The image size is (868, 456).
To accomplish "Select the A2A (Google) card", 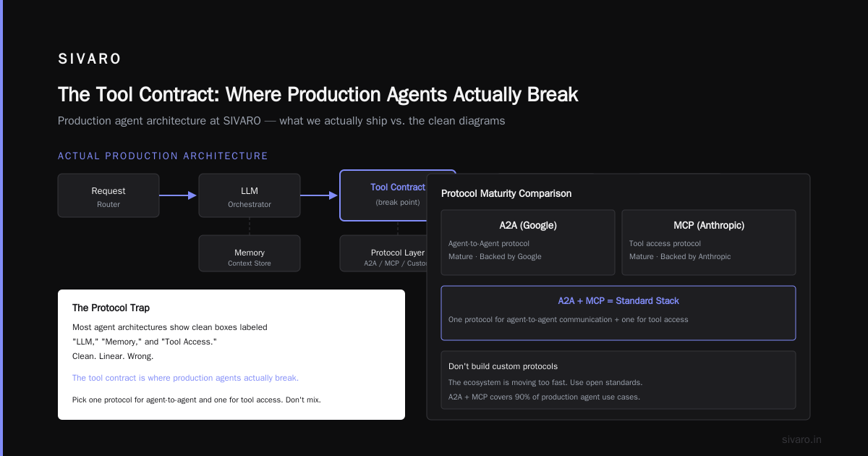I will 528,242.
